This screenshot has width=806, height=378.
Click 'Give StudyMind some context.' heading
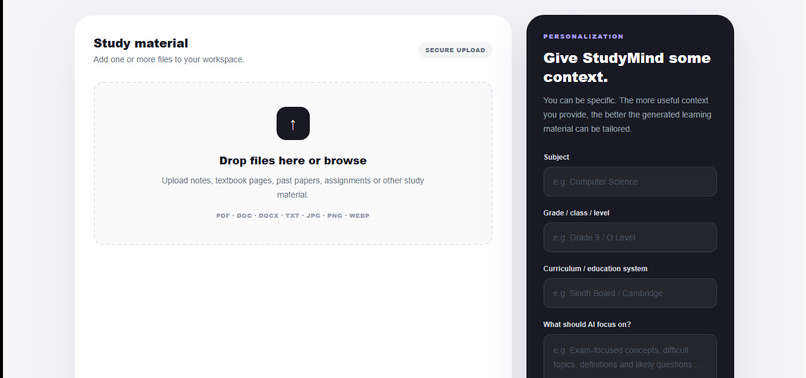click(627, 67)
